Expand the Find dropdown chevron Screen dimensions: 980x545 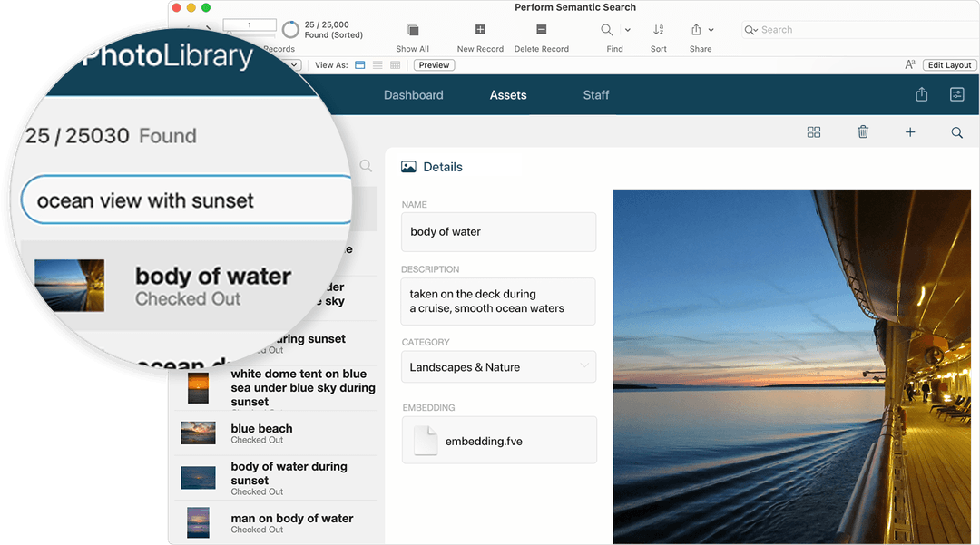(628, 29)
